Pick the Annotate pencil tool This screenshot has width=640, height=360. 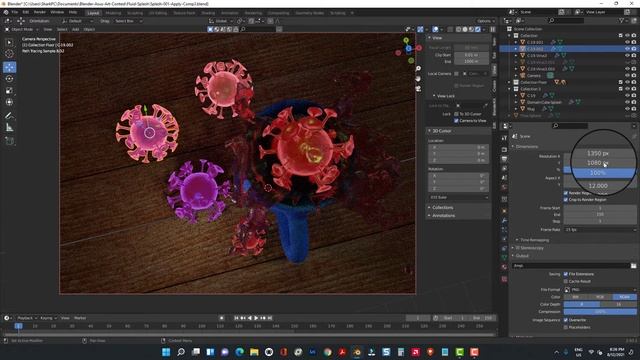(9, 116)
